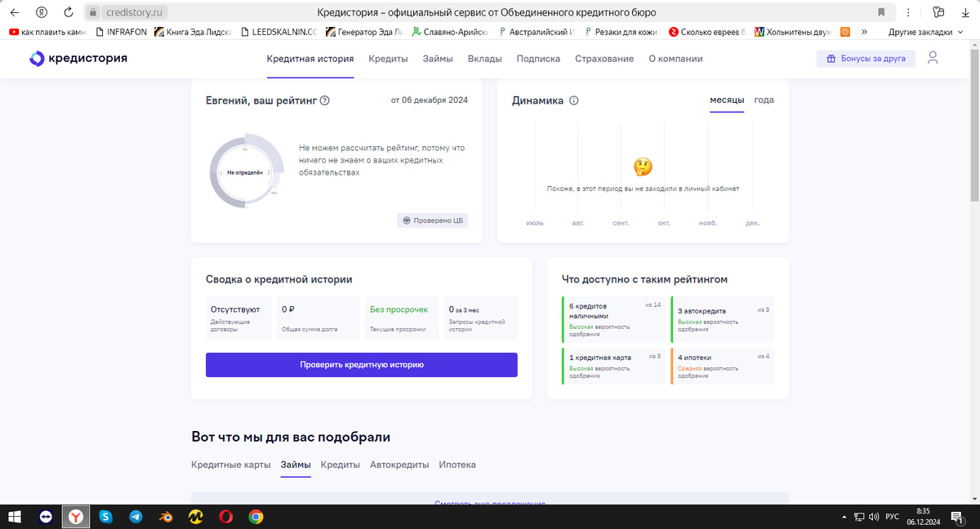Select the Займы offers tab
Viewport: 980px width, 529px height.
click(x=296, y=465)
